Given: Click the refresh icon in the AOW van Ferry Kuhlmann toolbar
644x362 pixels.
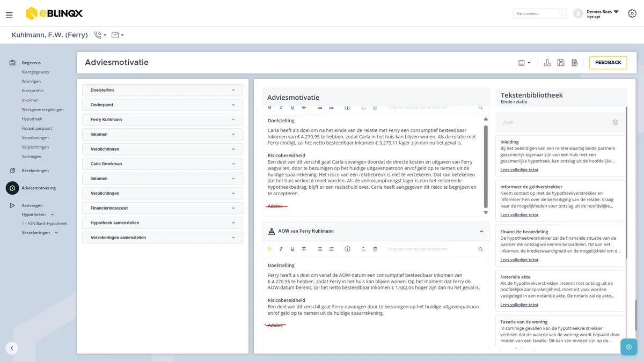Looking at the screenshot, I should [363, 249].
